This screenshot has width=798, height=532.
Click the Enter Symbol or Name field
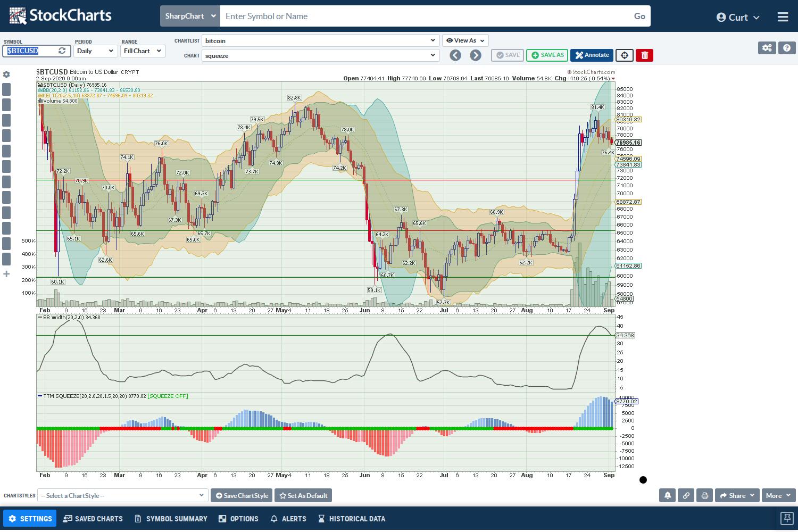pyautogui.click(x=425, y=16)
